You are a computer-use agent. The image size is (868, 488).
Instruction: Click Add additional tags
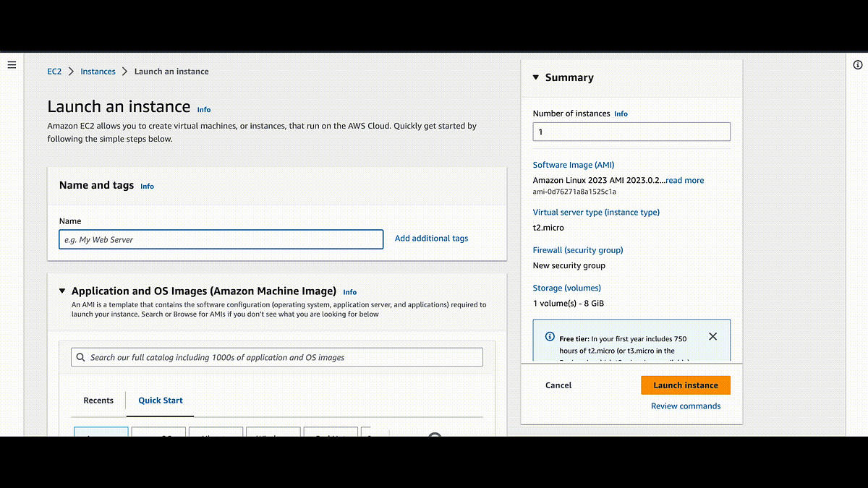tap(431, 238)
